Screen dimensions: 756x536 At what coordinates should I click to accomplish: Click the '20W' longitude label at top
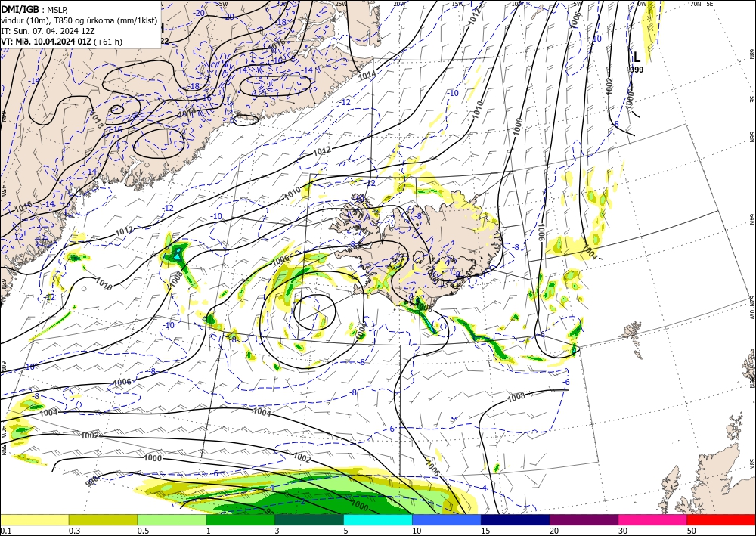pyautogui.click(x=398, y=4)
